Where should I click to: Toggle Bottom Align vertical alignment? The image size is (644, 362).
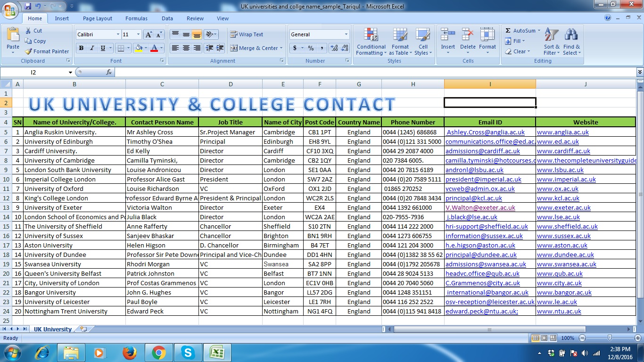pyautogui.click(x=197, y=34)
